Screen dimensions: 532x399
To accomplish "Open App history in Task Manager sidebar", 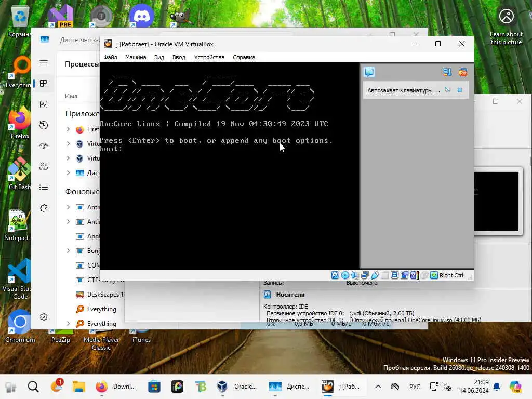I will point(44,125).
